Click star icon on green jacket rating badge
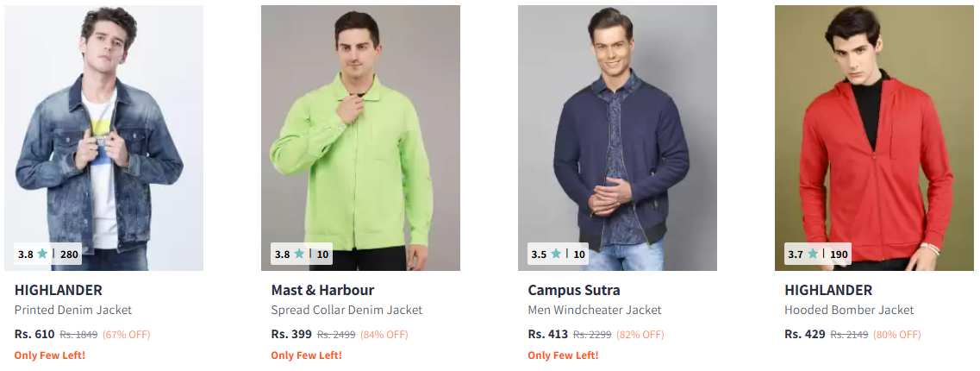 click(299, 254)
